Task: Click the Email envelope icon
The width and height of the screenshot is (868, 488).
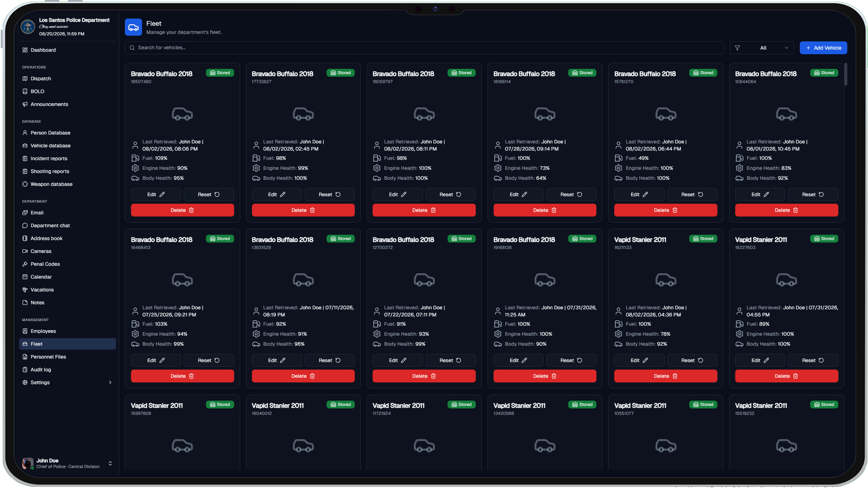Action: click(25, 213)
